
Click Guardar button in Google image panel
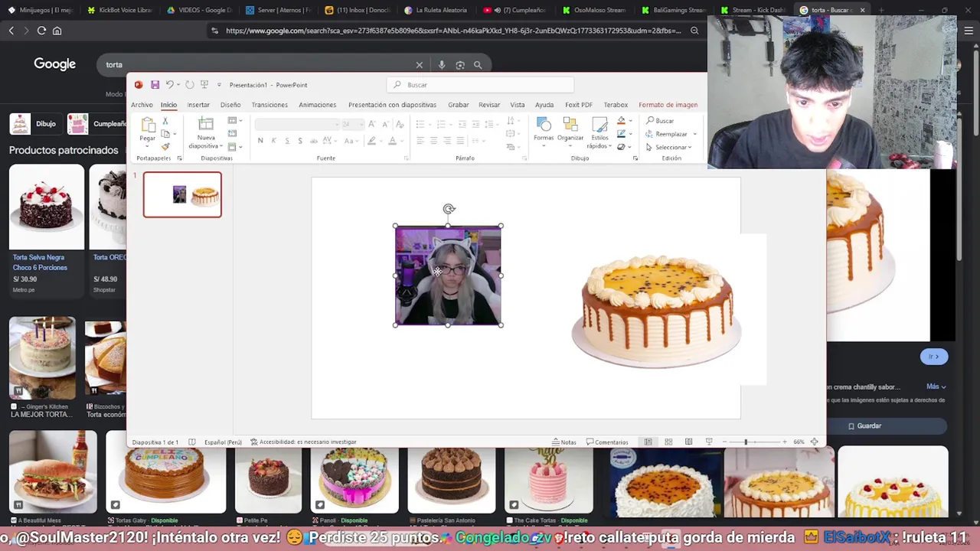[x=864, y=425]
